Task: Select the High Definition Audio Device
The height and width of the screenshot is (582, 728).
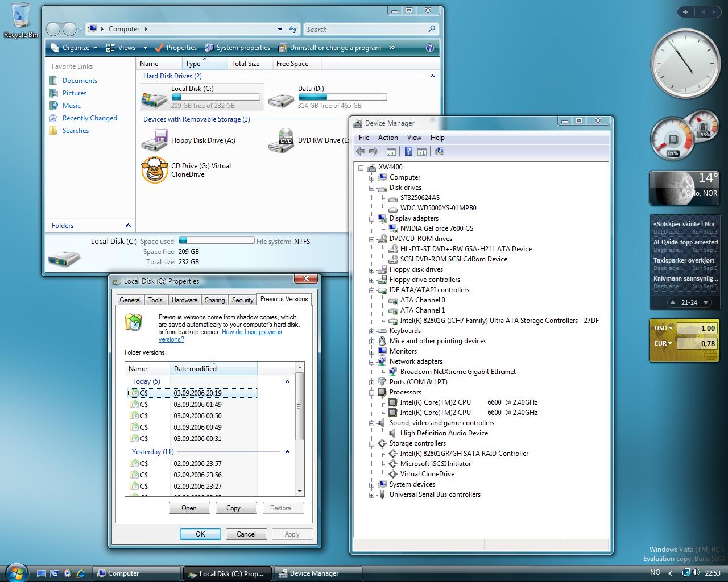Action: point(444,433)
